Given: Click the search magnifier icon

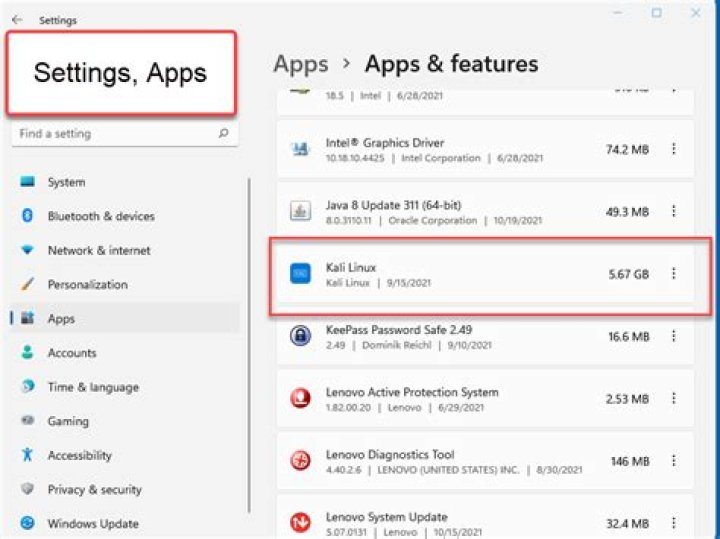Looking at the screenshot, I should [x=223, y=134].
